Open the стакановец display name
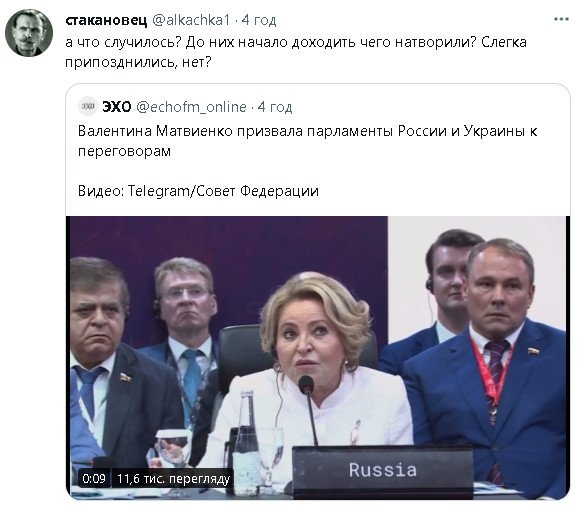Viewport: 577px width, 506px height. (x=106, y=20)
